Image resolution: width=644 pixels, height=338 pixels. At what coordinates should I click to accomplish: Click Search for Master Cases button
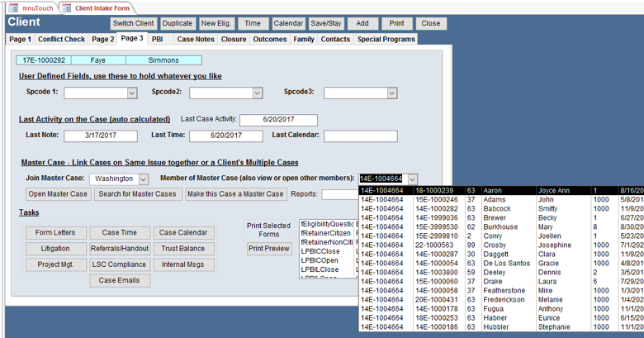tap(137, 194)
